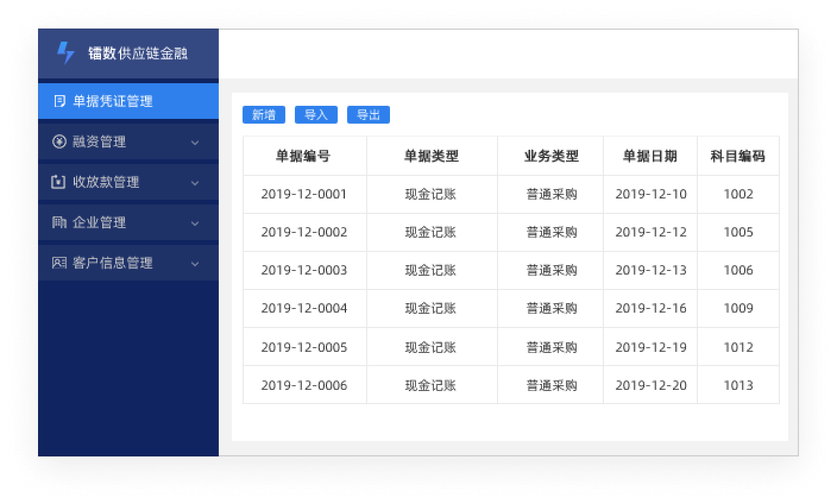Open the 融资管理 menu item
837x504 pixels.
[x=128, y=141]
